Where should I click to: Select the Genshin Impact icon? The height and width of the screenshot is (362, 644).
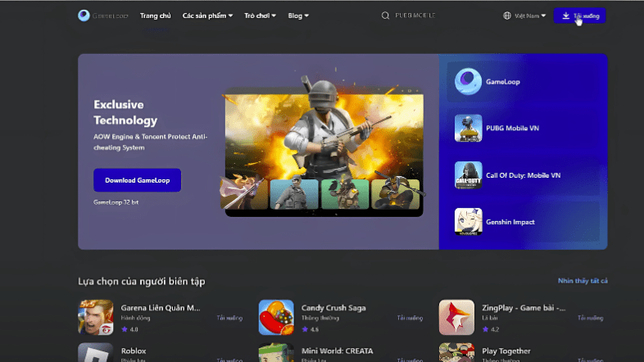coord(468,222)
